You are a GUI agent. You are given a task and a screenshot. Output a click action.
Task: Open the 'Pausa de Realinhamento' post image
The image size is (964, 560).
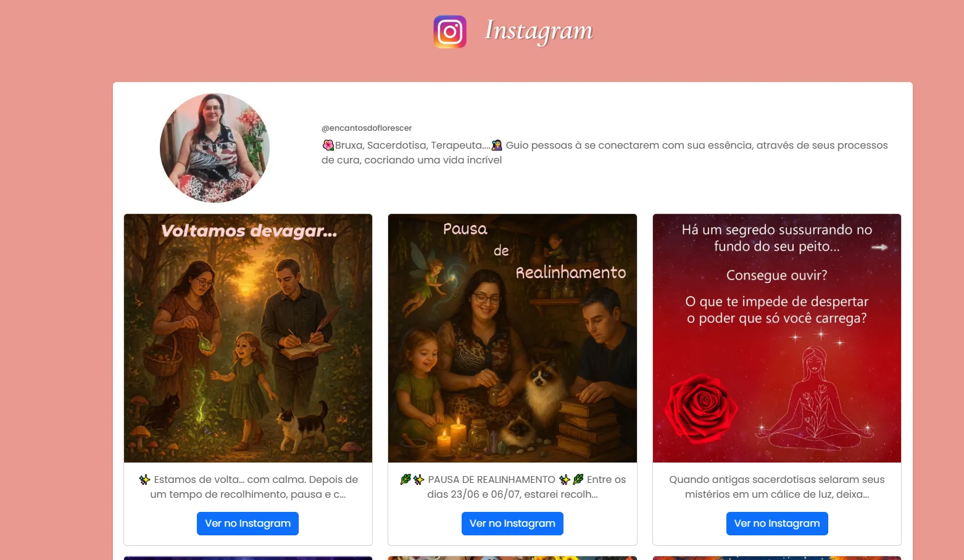pos(512,338)
